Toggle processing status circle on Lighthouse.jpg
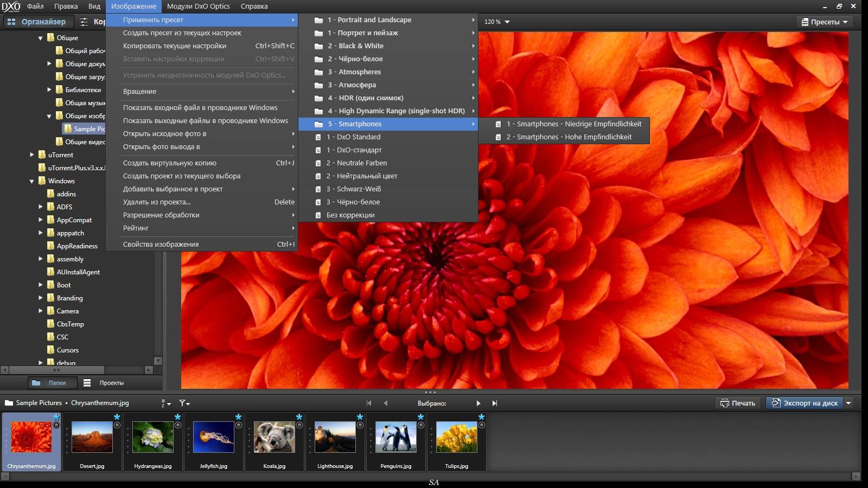 (x=360, y=425)
